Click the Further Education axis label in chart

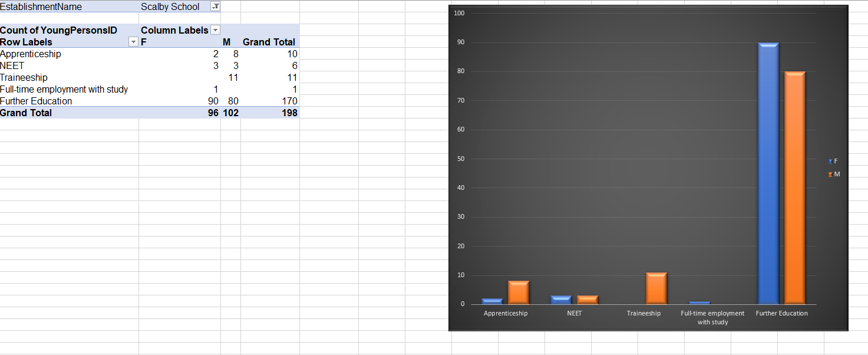(782, 313)
